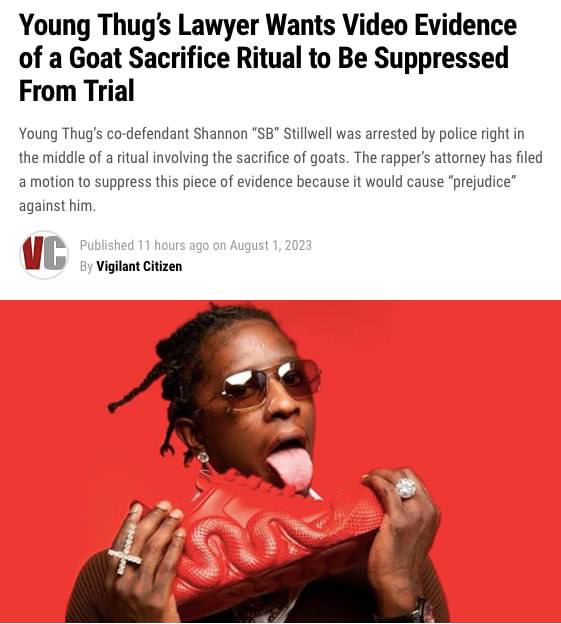This screenshot has height=624, width=561.
Task: Open the article headline about Young Thug's lawyer
Action: [x=267, y=58]
